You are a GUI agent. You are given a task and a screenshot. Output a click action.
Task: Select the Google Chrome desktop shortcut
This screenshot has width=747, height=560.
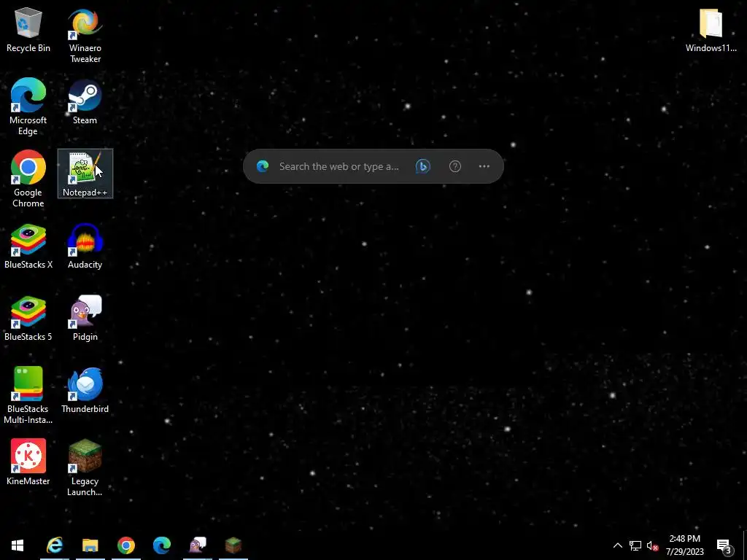pos(28,179)
